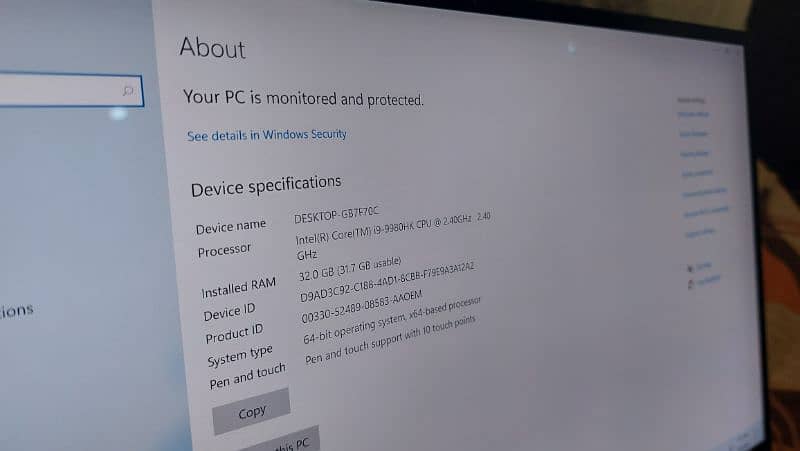Screen dimensions: 800x451
Task: Open System protection from Related settings
Action: pos(697,173)
